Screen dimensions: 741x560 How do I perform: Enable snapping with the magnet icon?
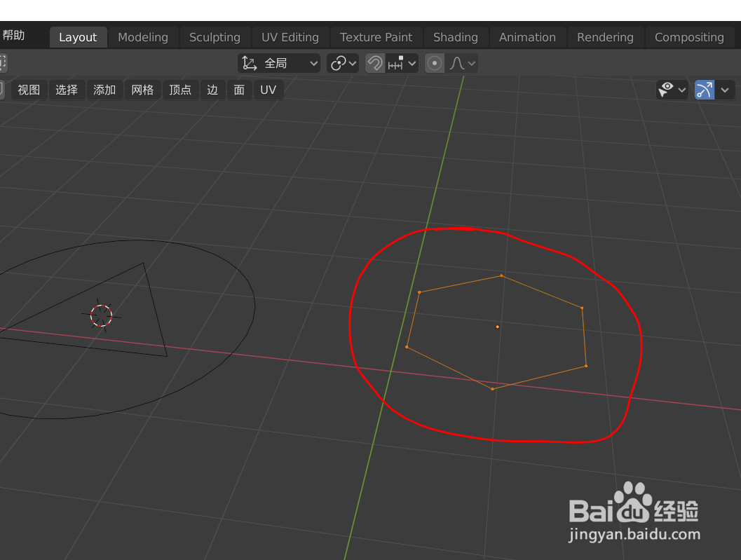[x=374, y=63]
